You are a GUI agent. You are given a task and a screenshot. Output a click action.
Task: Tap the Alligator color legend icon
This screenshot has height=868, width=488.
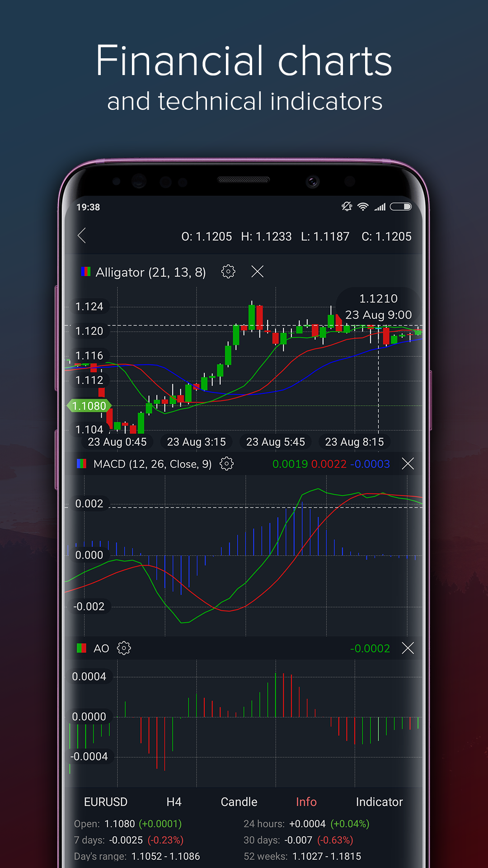pos(86,272)
